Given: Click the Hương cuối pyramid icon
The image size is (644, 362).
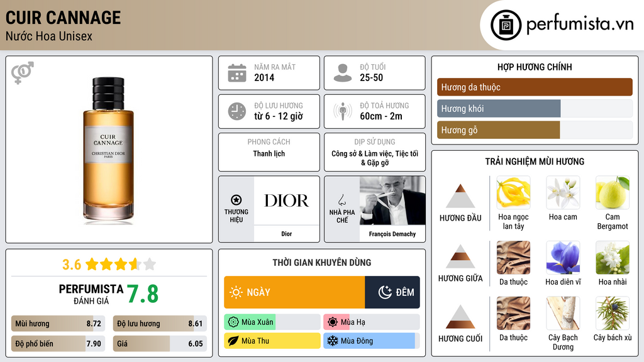Looking at the screenshot, I should 460,317.
